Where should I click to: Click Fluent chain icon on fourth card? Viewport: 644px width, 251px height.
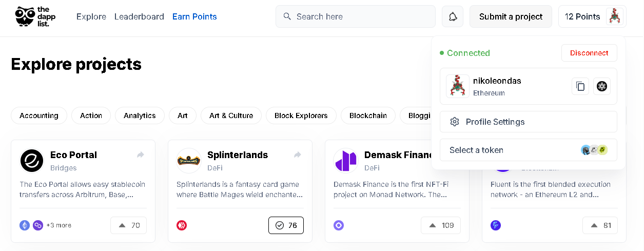(496, 225)
